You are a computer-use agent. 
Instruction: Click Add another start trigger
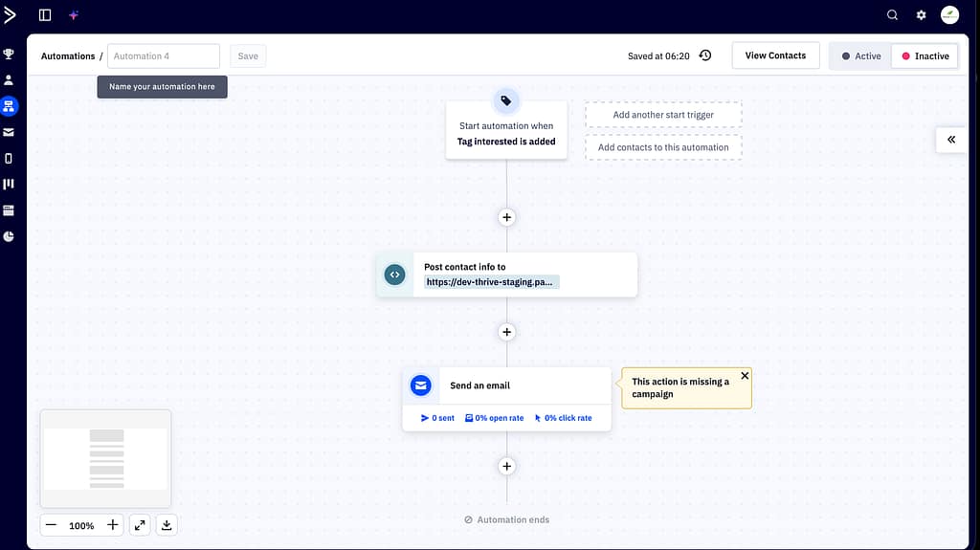663,115
